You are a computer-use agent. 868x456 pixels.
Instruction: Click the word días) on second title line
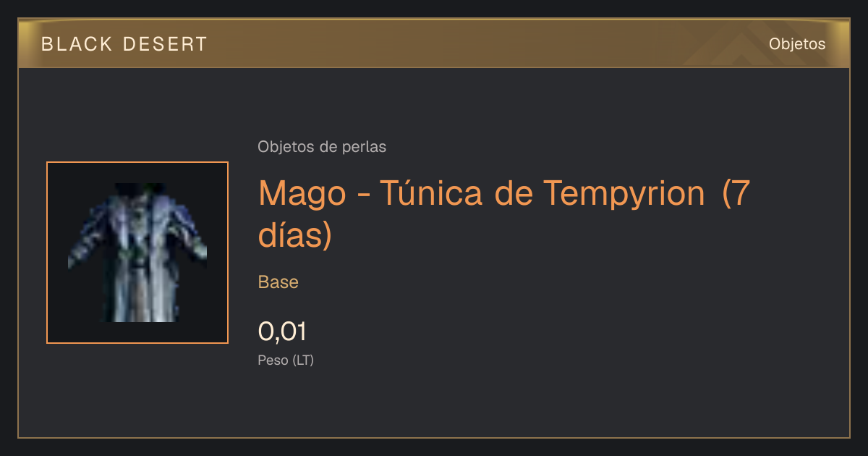point(295,236)
